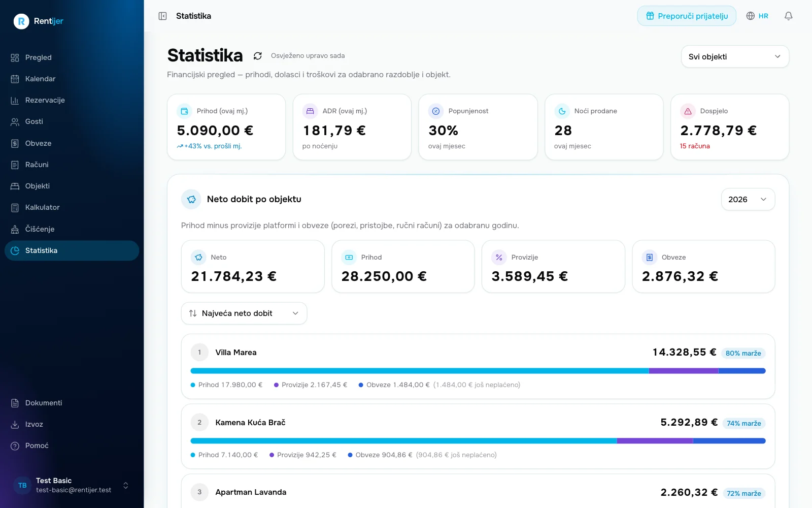Click the globe language icon
The width and height of the screenshot is (812, 508).
pos(751,16)
